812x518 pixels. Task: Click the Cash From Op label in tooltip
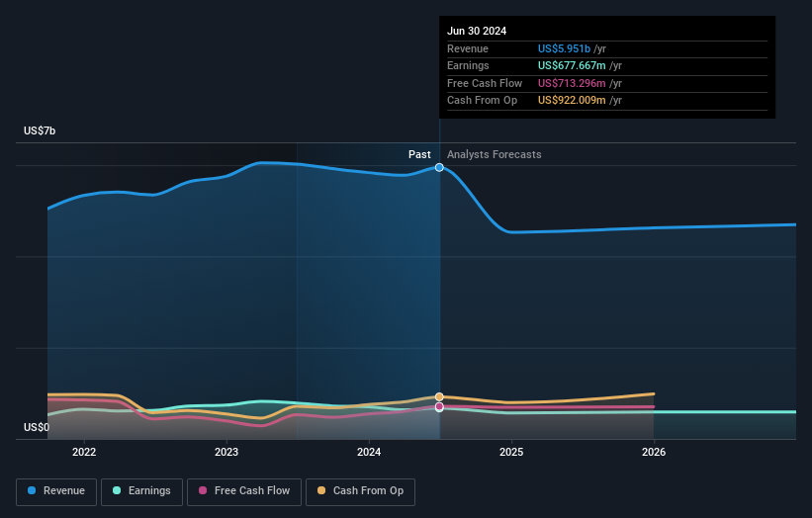482,101
